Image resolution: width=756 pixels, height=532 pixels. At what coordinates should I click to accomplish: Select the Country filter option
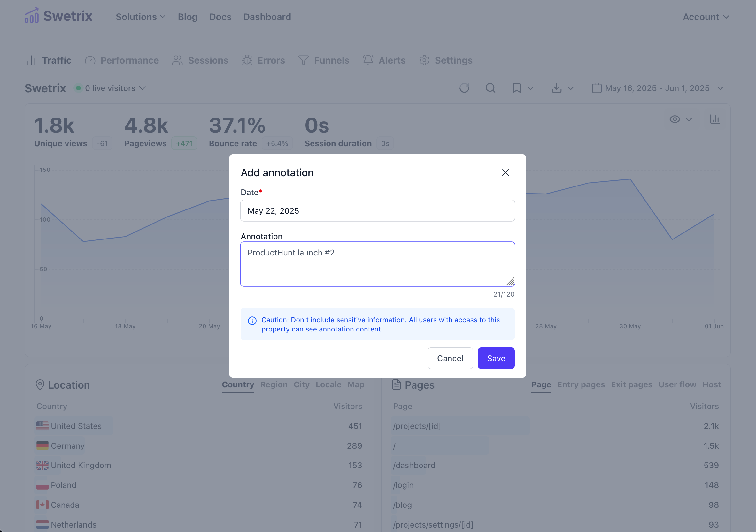238,384
